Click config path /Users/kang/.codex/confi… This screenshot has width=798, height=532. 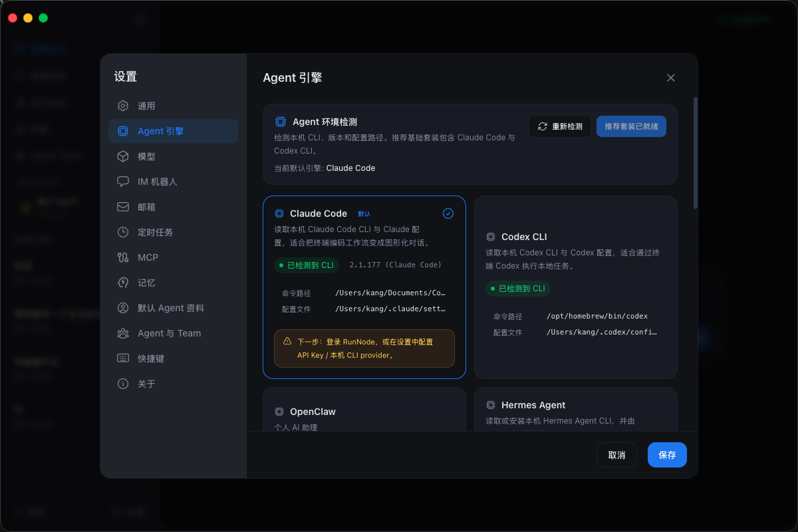[x=602, y=332]
